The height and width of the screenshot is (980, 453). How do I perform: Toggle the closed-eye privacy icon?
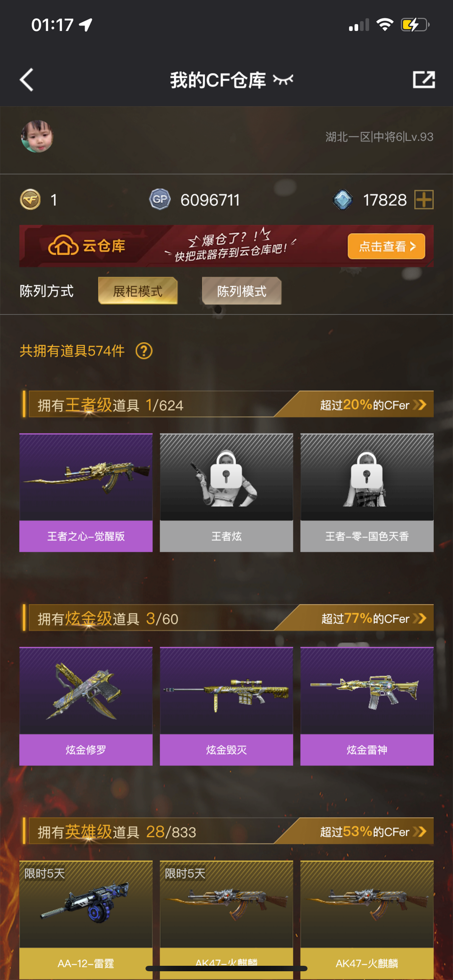pyautogui.click(x=283, y=80)
